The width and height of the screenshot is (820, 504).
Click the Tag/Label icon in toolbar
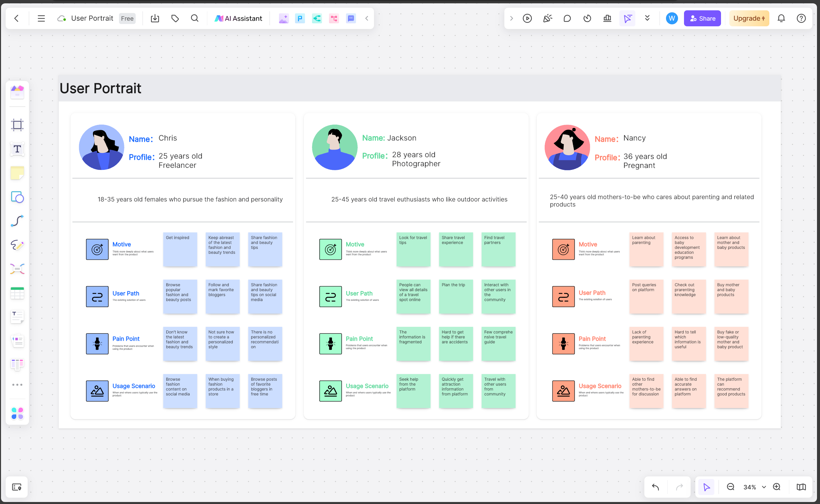[175, 18]
